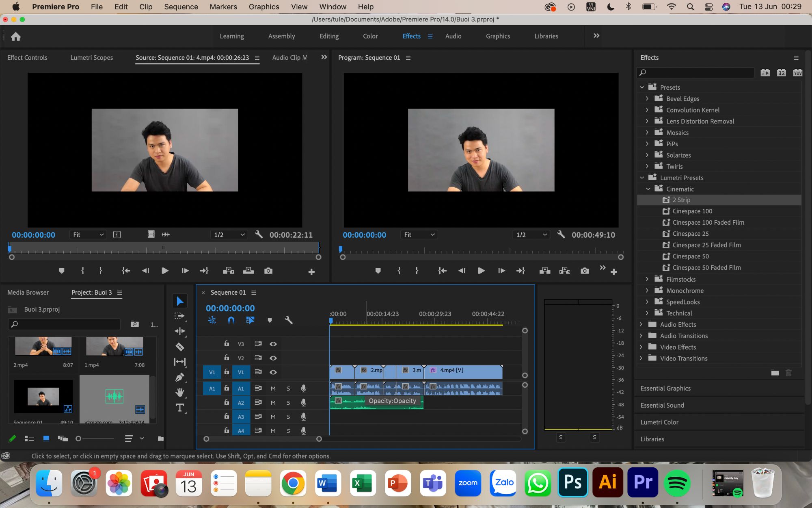Select the Pen tool in the tools panel
812x508 pixels.
coord(179,377)
